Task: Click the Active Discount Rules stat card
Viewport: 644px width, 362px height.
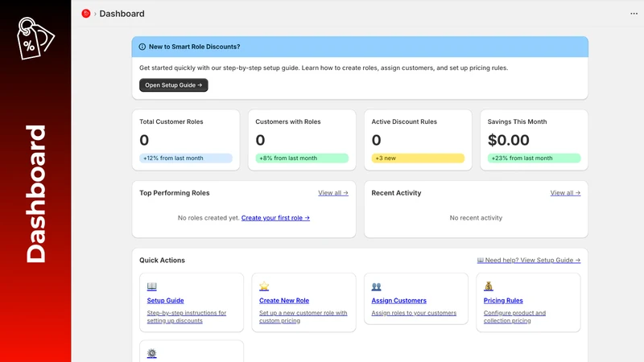Action: pos(418,140)
